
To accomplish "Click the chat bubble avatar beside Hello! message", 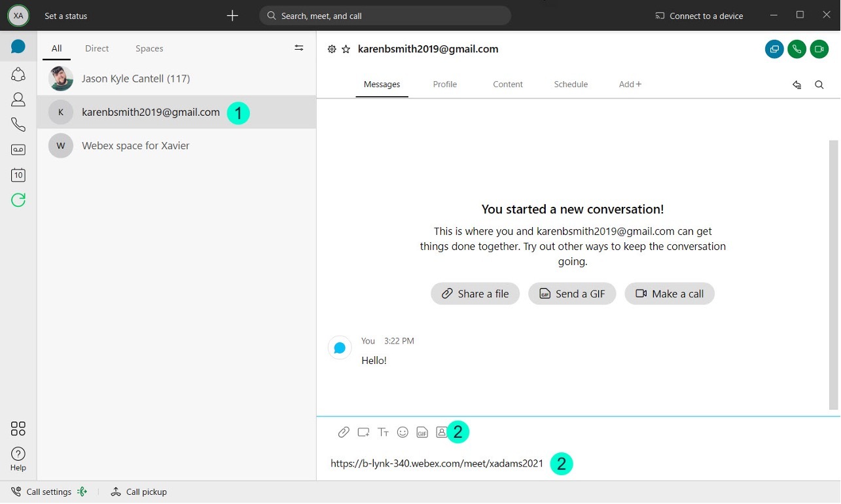I will click(340, 348).
